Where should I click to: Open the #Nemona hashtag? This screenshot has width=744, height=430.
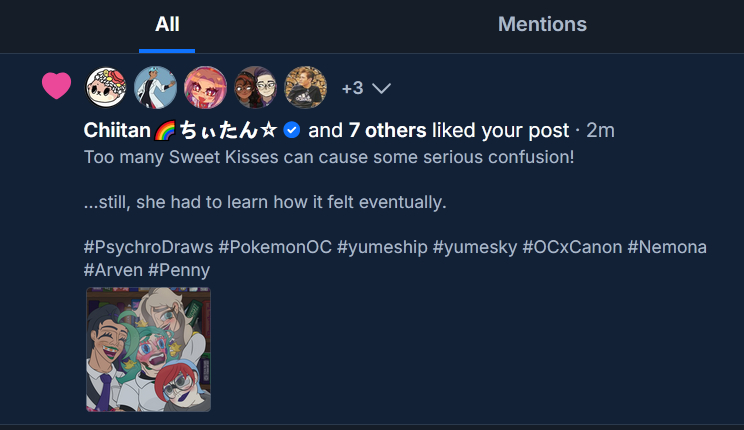tap(667, 247)
